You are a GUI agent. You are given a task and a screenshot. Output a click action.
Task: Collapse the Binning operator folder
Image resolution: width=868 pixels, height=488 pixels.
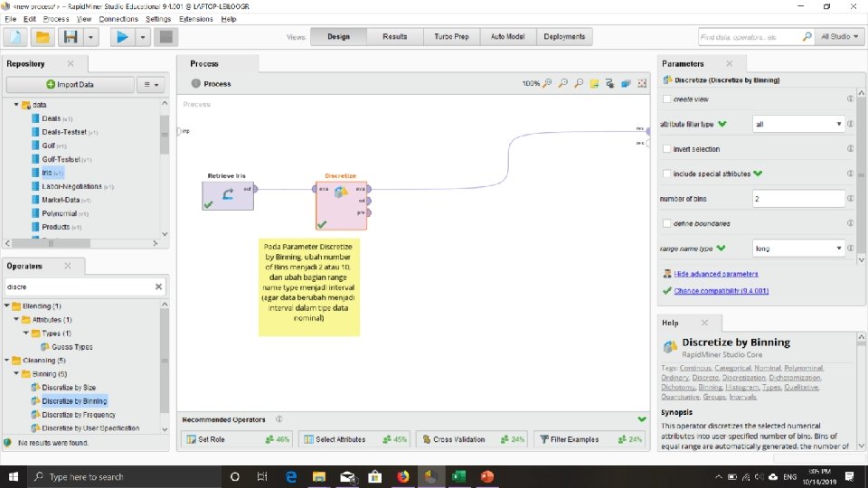16,373
